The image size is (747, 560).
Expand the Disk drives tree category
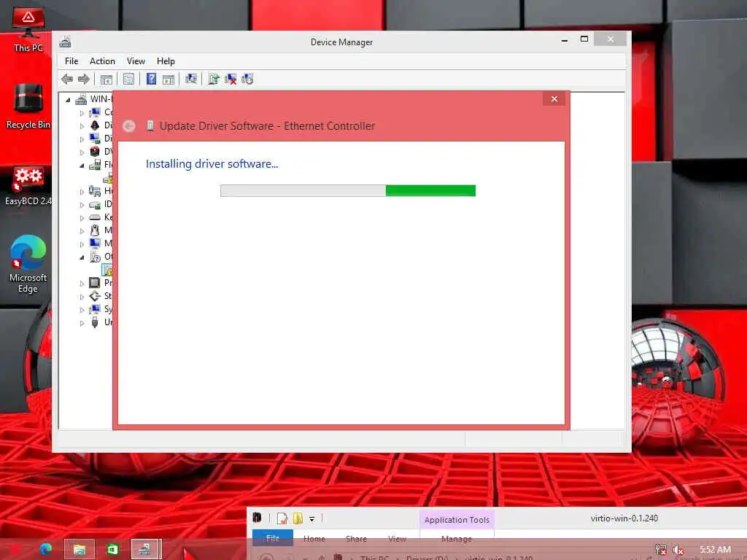(x=82, y=125)
